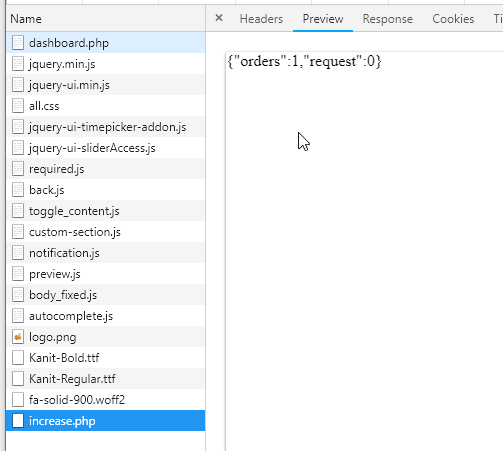This screenshot has height=451, width=503.
Task: Select fa-solid-900.woff2 request
Action: 106,400
